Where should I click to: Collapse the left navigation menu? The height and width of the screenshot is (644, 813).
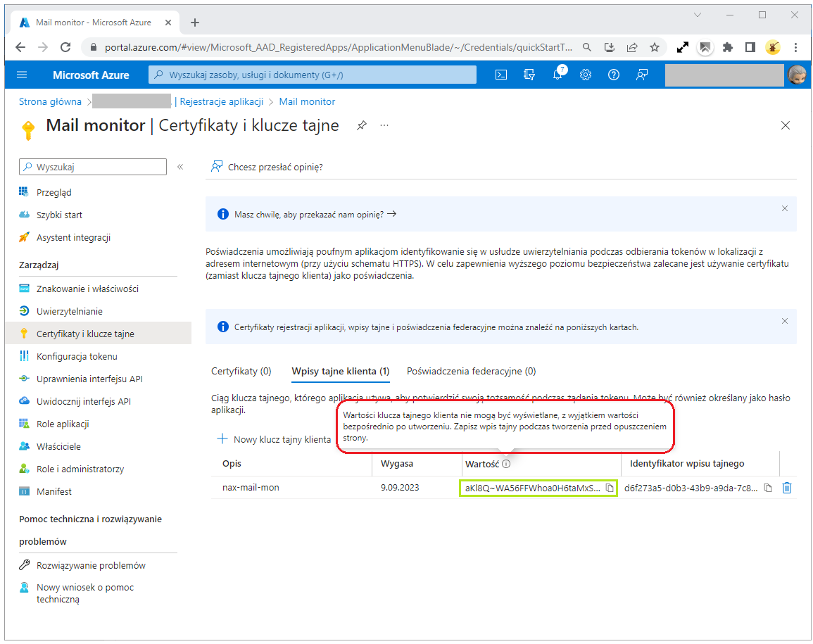[180, 167]
